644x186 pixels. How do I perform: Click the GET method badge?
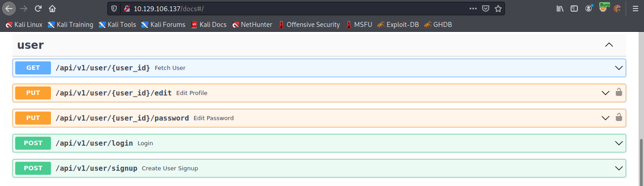coord(33,68)
